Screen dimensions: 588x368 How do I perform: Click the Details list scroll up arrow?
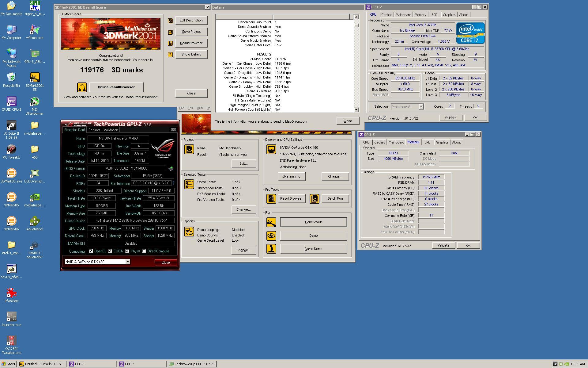[356, 17]
